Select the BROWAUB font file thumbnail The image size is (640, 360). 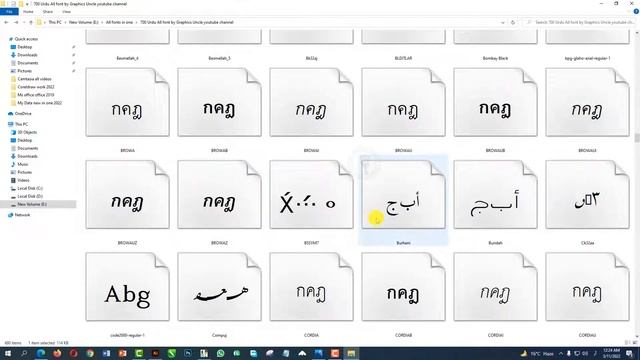click(496, 102)
